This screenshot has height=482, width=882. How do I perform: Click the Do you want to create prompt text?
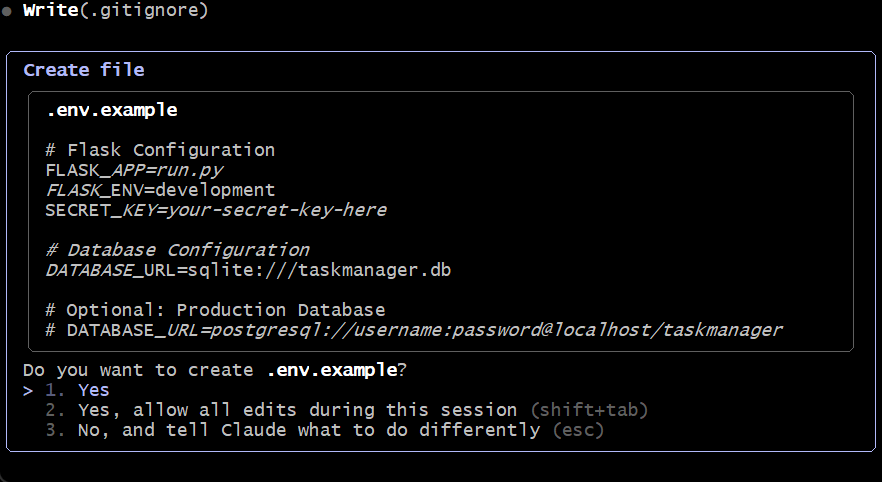click(138, 370)
